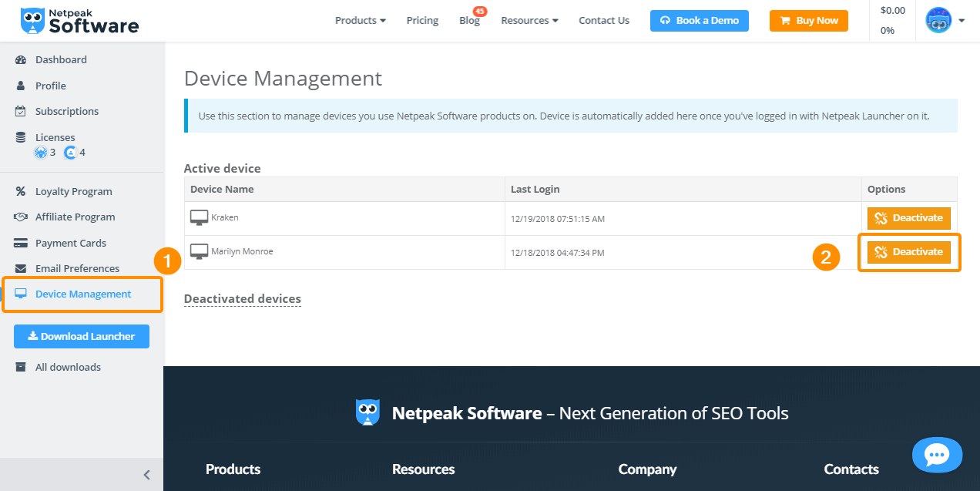Open Licenses section
This screenshot has height=491, width=980.
(55, 137)
